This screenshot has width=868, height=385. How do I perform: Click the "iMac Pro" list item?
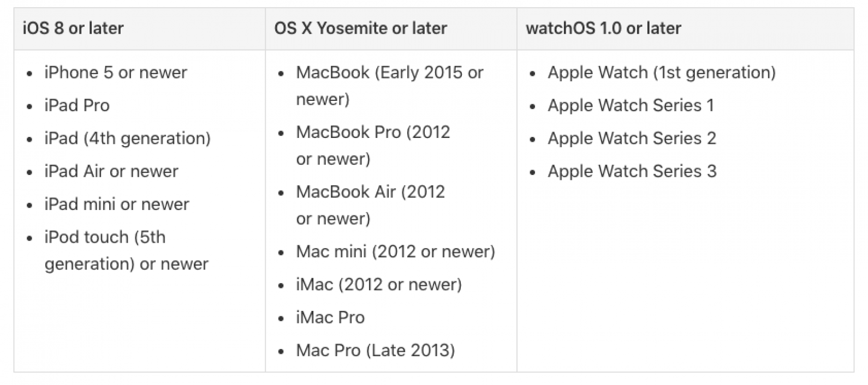330,317
